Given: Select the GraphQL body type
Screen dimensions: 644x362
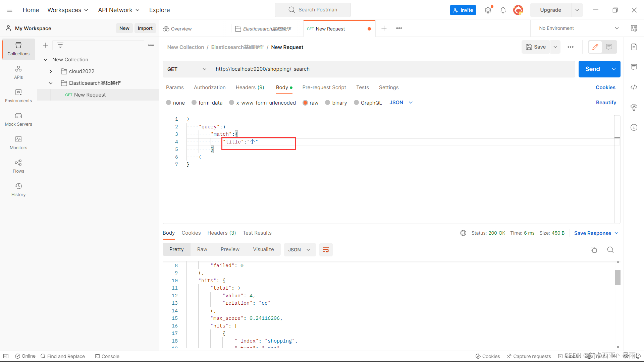Looking at the screenshot, I should [357, 103].
